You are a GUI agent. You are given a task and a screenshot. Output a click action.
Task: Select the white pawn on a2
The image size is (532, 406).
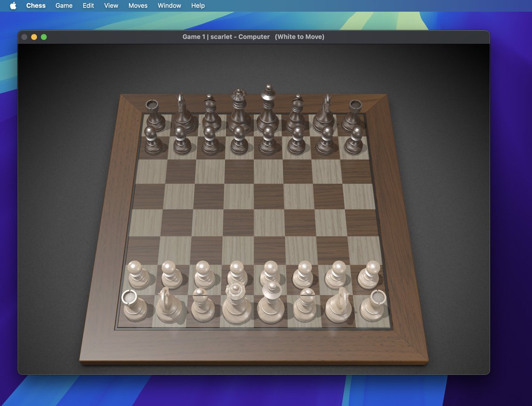(x=138, y=275)
